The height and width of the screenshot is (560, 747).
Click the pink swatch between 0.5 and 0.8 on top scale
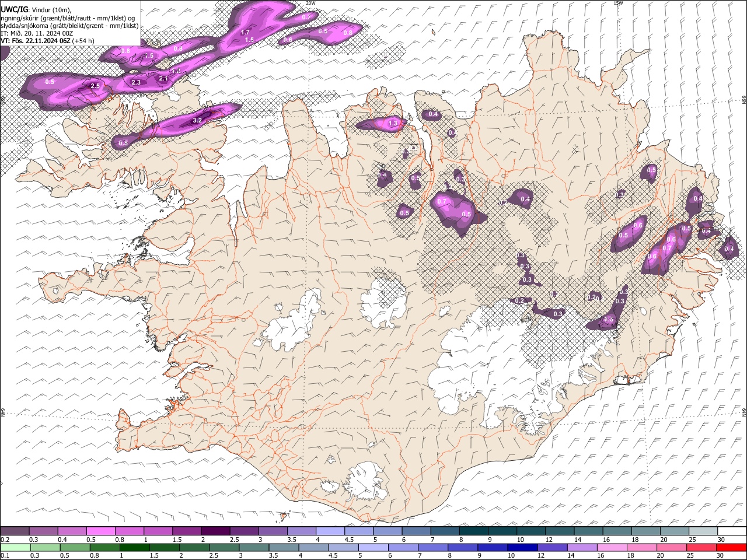(x=100, y=531)
